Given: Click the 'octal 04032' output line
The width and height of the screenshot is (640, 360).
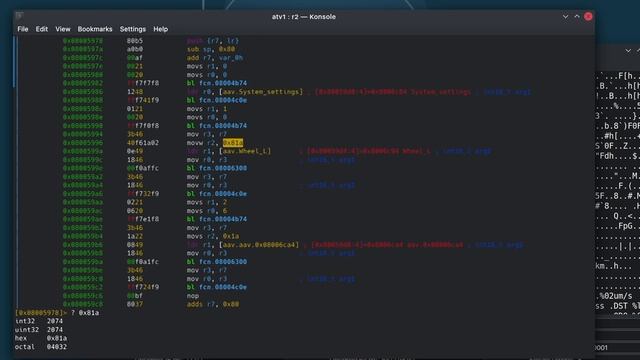Looking at the screenshot, I should [41, 347].
